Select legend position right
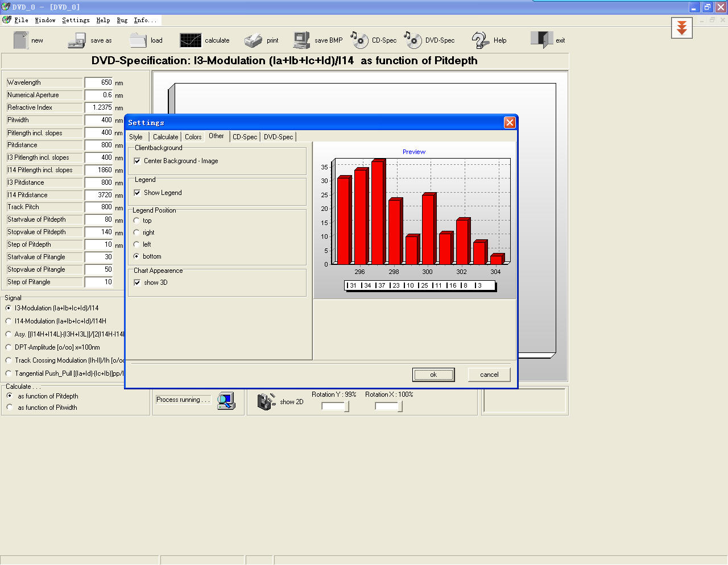The image size is (728, 565). tap(136, 232)
